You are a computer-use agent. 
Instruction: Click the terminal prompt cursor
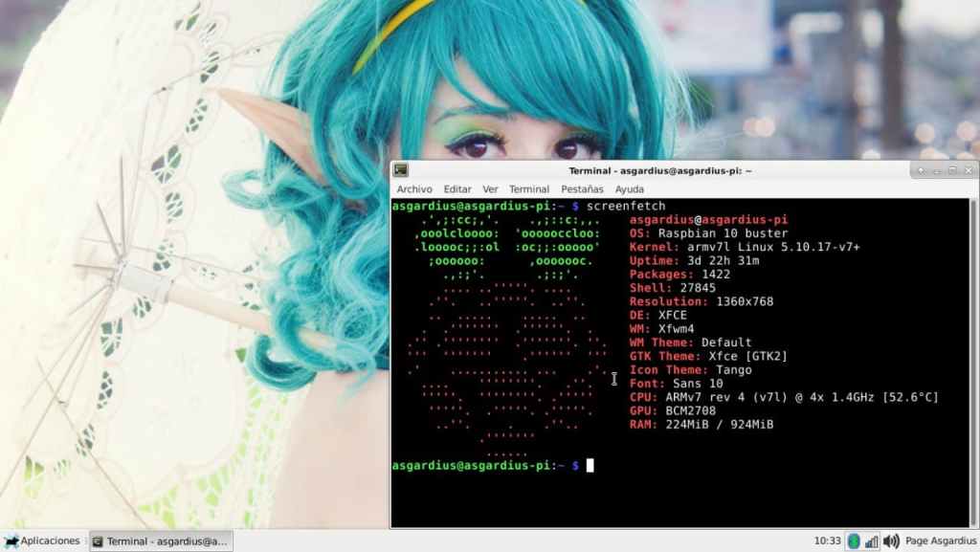[x=590, y=465]
